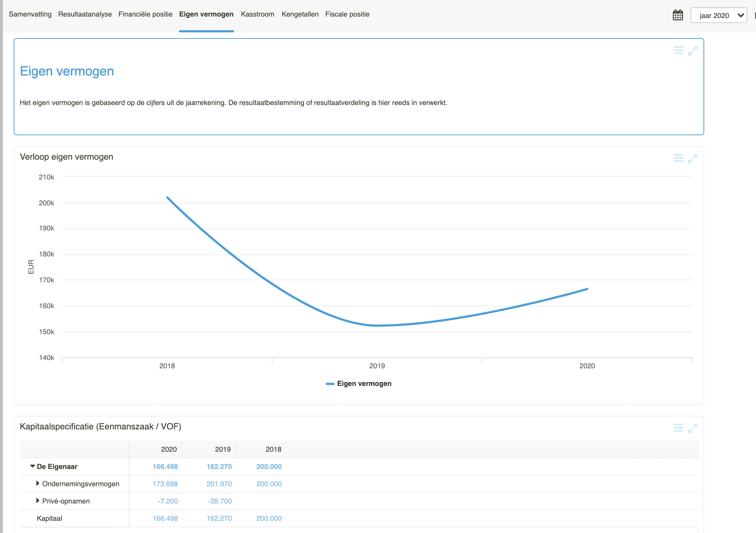The width and height of the screenshot is (756, 533).
Task: Open the Samenvatting tab
Action: (x=30, y=14)
